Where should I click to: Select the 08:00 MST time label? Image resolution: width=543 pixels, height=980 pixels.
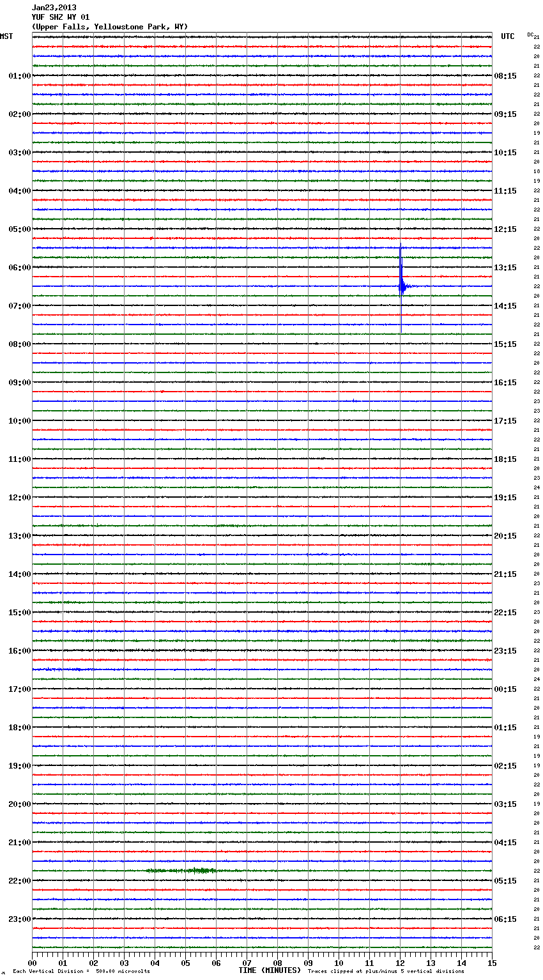pos(20,344)
